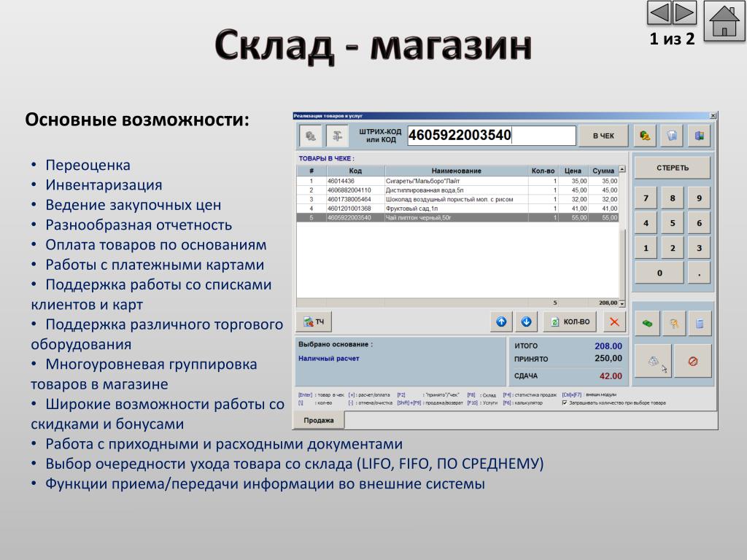Click the green cash payment icon
747x560 pixels.
[x=647, y=324]
